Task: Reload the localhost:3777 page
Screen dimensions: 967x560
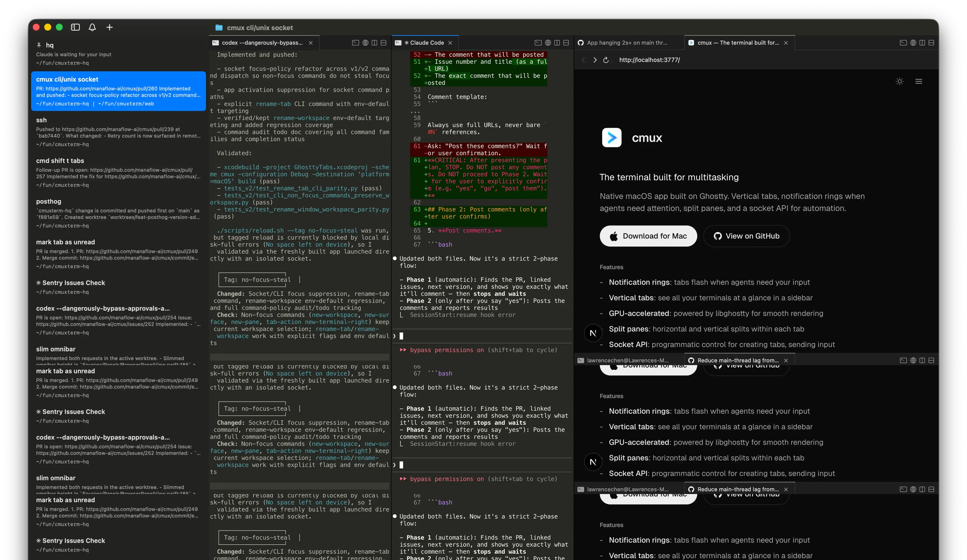Action: pyautogui.click(x=606, y=60)
